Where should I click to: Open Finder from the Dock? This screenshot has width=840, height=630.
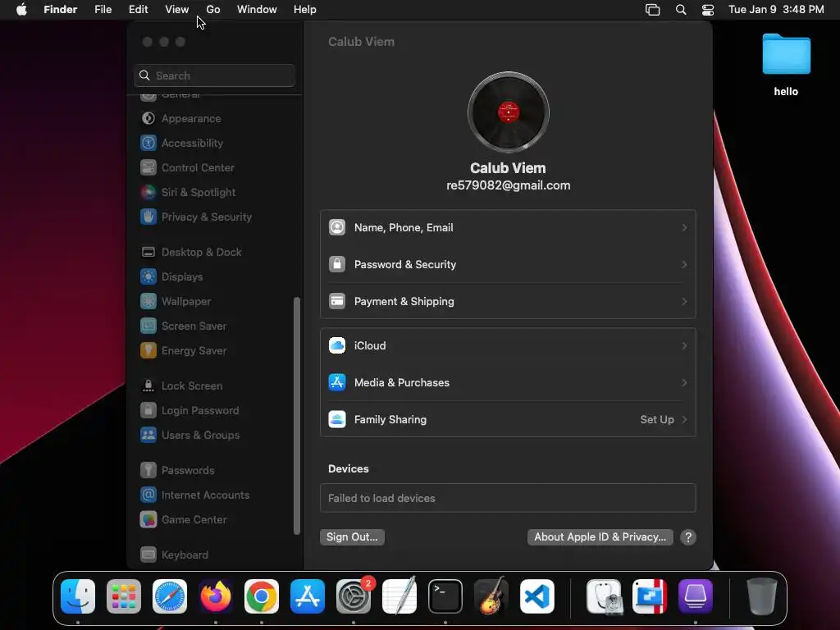coord(78,597)
